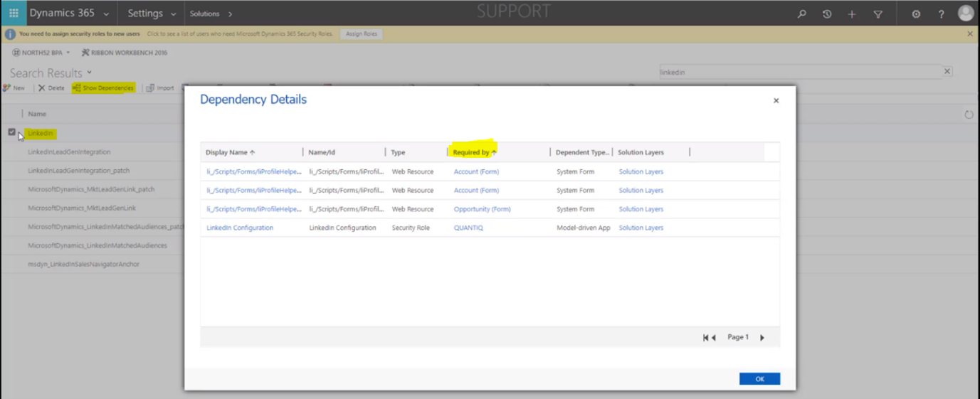Image resolution: width=980 pixels, height=399 pixels.
Task: Open the advanced find filter icon
Action: [x=878, y=14]
